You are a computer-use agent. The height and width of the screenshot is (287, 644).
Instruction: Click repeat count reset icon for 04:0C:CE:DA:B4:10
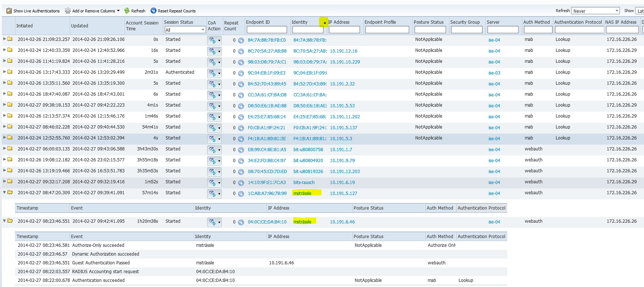241,222
